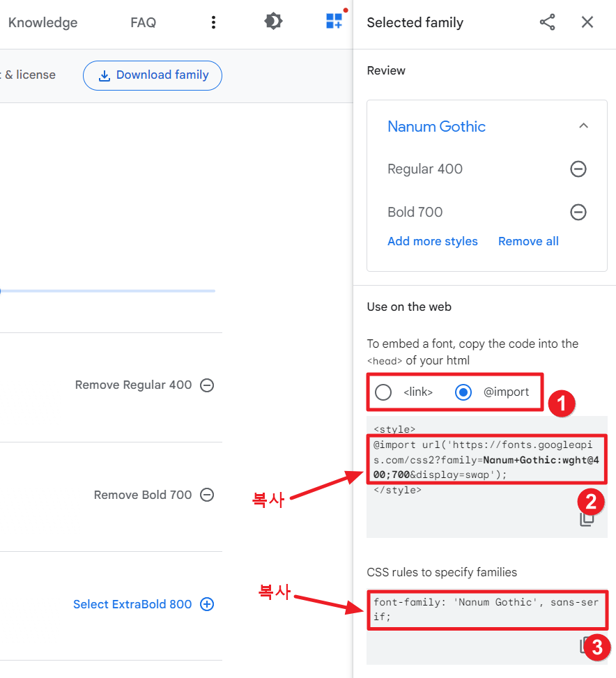Click Add more styles

pyautogui.click(x=432, y=241)
